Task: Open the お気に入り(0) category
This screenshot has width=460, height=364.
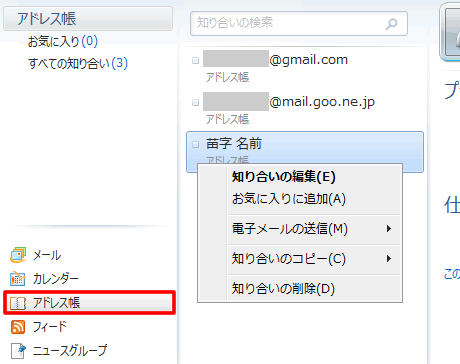Action: click(63, 41)
